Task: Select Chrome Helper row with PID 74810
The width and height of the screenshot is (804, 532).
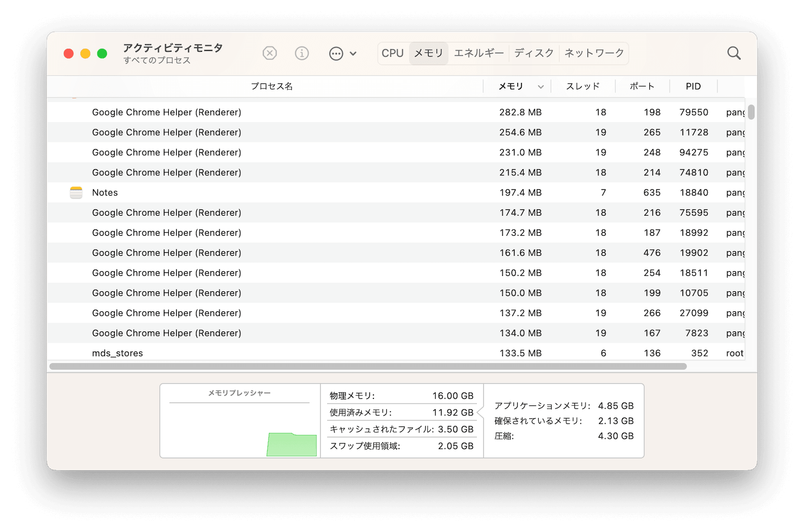Action: click(396, 172)
